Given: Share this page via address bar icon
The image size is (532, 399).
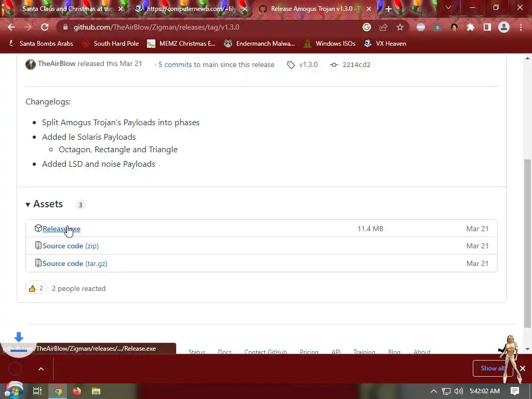Looking at the screenshot, I should 383,27.
